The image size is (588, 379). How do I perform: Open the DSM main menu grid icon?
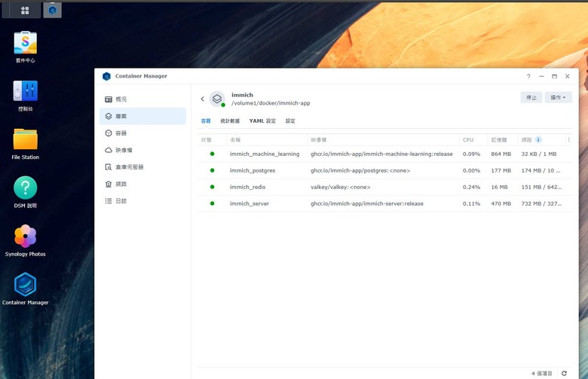point(25,11)
